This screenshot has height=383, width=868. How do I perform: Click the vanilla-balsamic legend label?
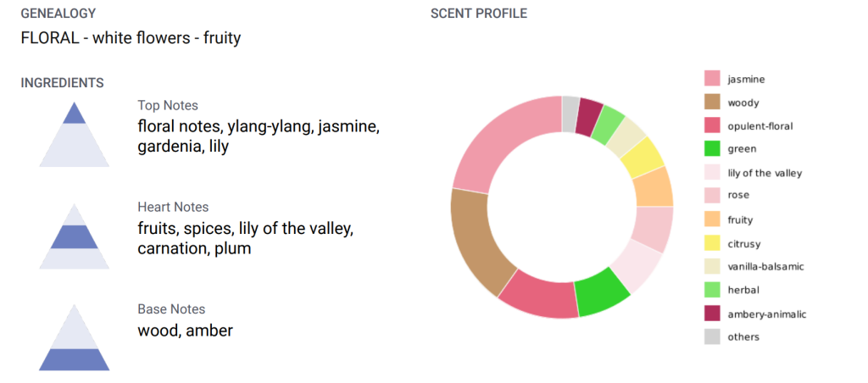pos(765,267)
